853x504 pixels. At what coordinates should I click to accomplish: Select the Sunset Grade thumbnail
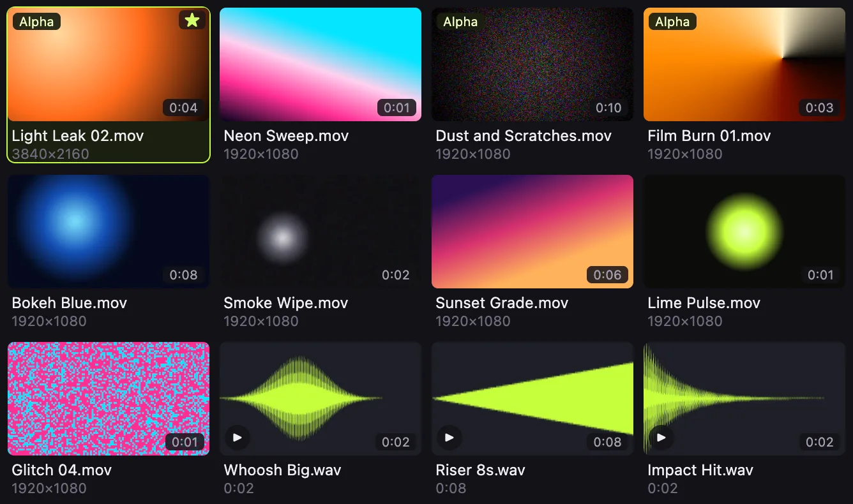532,232
